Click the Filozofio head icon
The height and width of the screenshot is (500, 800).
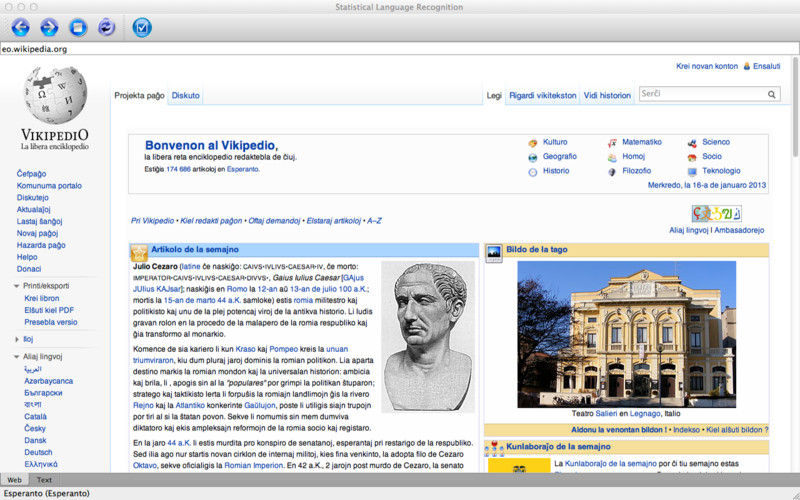click(612, 172)
